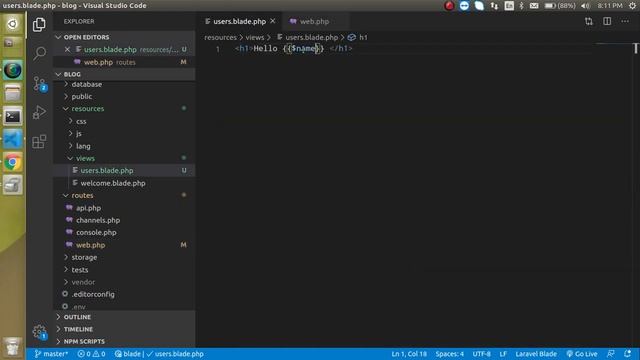The height and width of the screenshot is (360, 640).
Task: Change end of line sequence LF
Action: [x=503, y=354]
